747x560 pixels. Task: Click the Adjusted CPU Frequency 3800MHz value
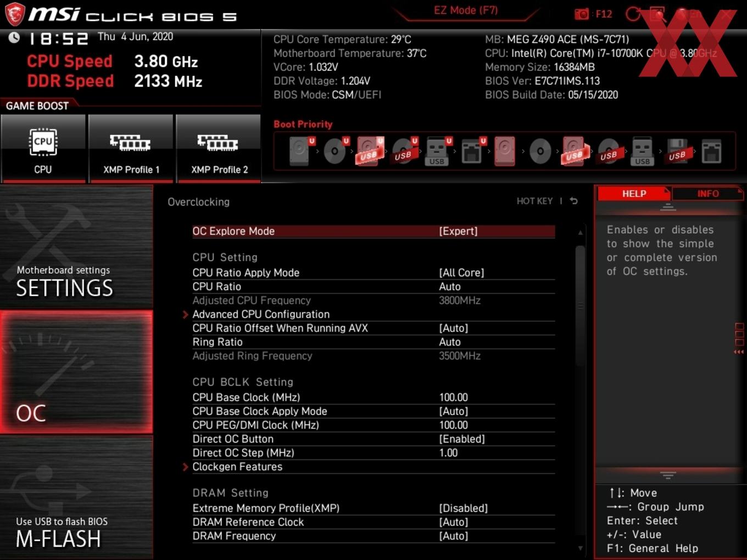click(460, 300)
